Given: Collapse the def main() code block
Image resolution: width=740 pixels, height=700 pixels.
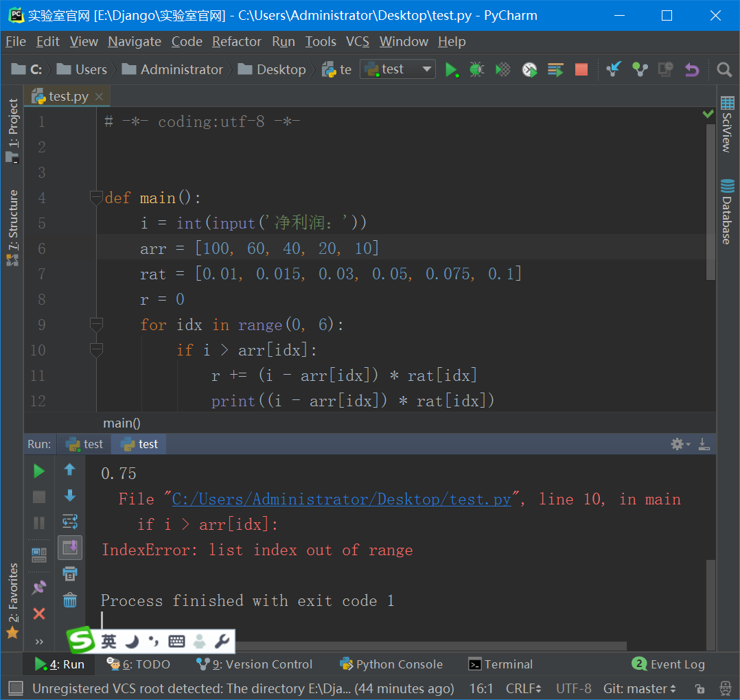Looking at the screenshot, I should [96, 198].
